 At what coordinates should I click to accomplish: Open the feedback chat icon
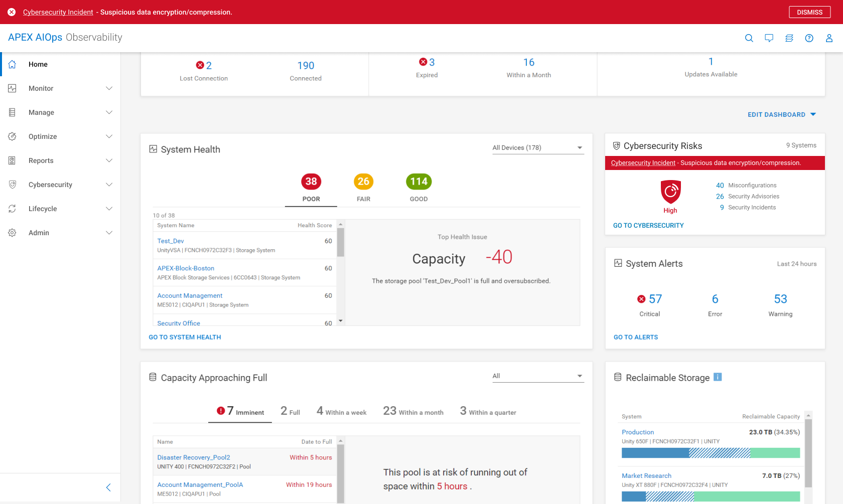pos(769,38)
